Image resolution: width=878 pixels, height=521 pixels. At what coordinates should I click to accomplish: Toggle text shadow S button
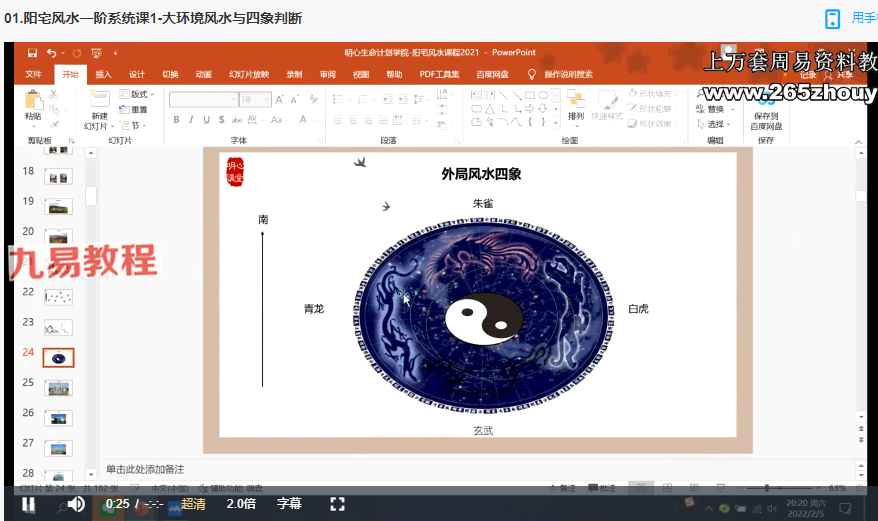(x=222, y=119)
